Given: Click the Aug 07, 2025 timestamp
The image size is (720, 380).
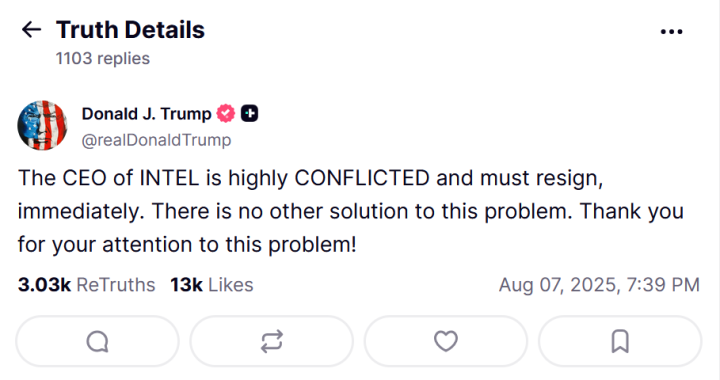Looking at the screenshot, I should tap(599, 285).
